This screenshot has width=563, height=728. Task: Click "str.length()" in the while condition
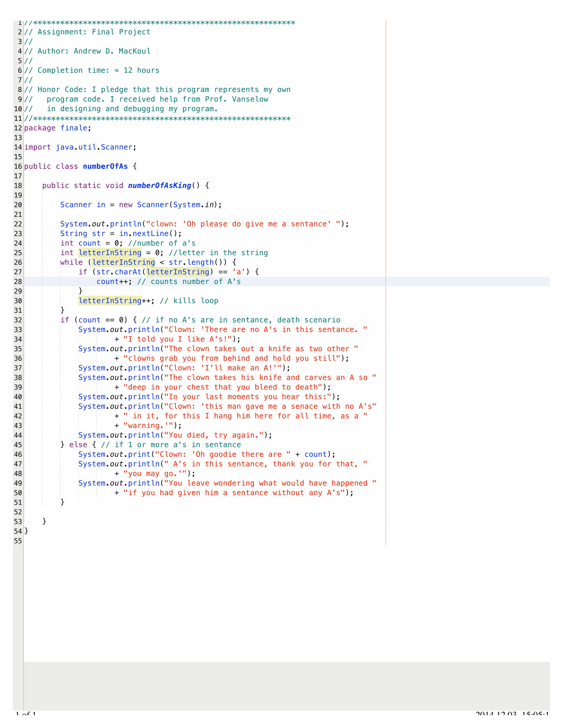point(198,262)
